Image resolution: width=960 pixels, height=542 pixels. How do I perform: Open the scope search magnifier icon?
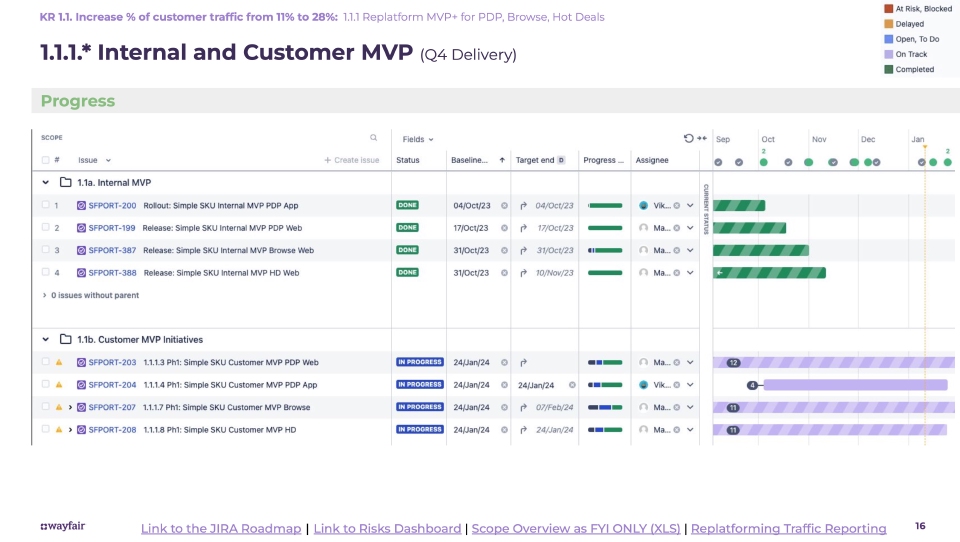pyautogui.click(x=373, y=138)
